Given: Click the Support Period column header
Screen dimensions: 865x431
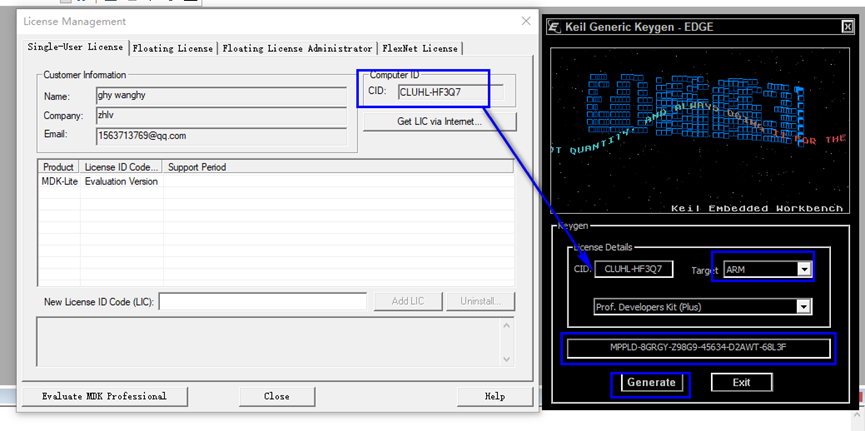Looking at the screenshot, I should 338,167.
